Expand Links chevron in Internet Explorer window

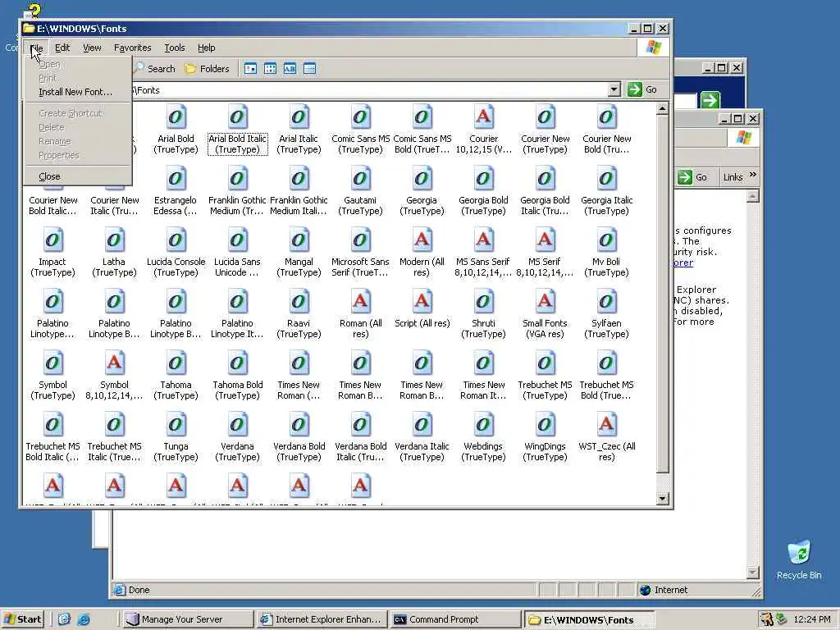(x=753, y=175)
